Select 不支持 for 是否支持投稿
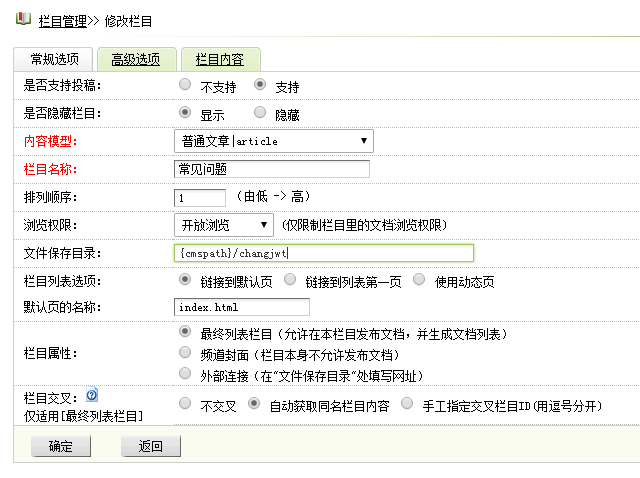640x478 pixels. point(185,86)
